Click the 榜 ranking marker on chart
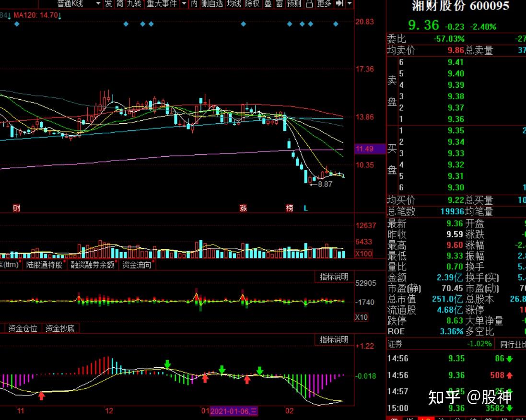Image resolution: width=526 pixels, height=420 pixels. click(290, 208)
